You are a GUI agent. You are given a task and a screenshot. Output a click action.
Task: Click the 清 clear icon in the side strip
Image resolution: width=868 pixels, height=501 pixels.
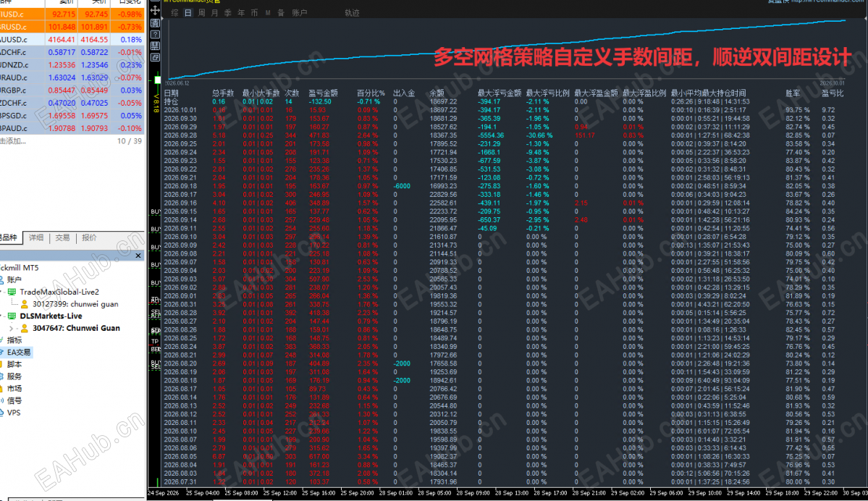click(x=155, y=22)
